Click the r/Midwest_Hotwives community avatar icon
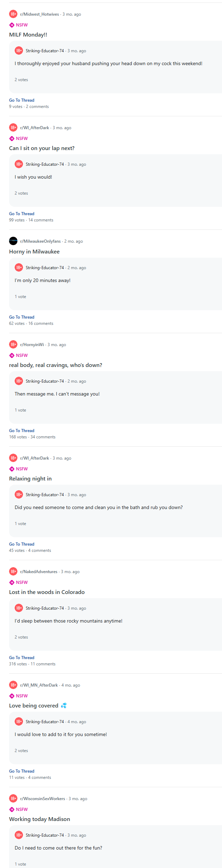 pos(13,14)
